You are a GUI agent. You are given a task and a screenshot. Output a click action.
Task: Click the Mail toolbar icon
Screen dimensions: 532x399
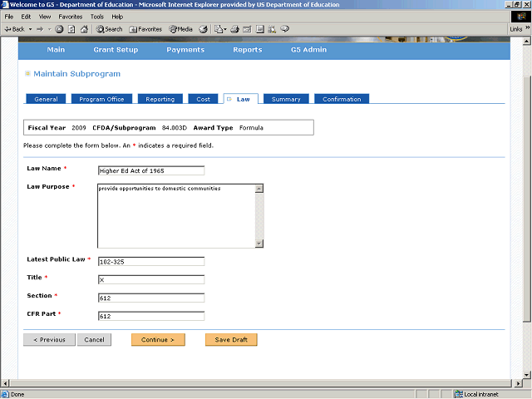pos(219,29)
